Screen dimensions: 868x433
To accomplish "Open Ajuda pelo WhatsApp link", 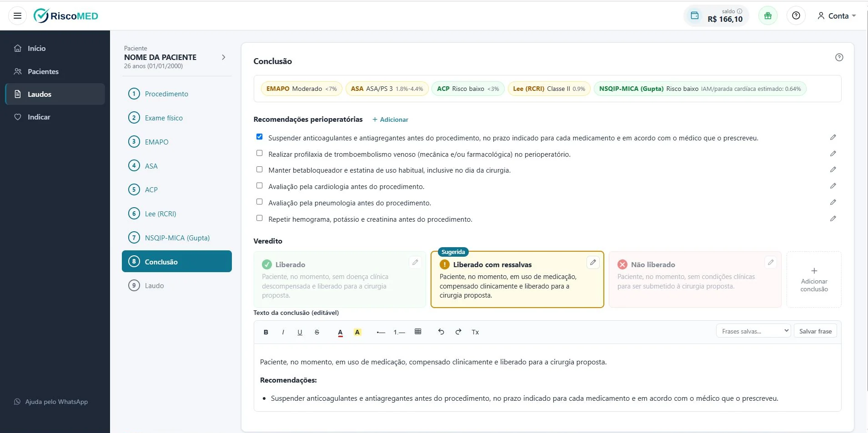I will (51, 402).
